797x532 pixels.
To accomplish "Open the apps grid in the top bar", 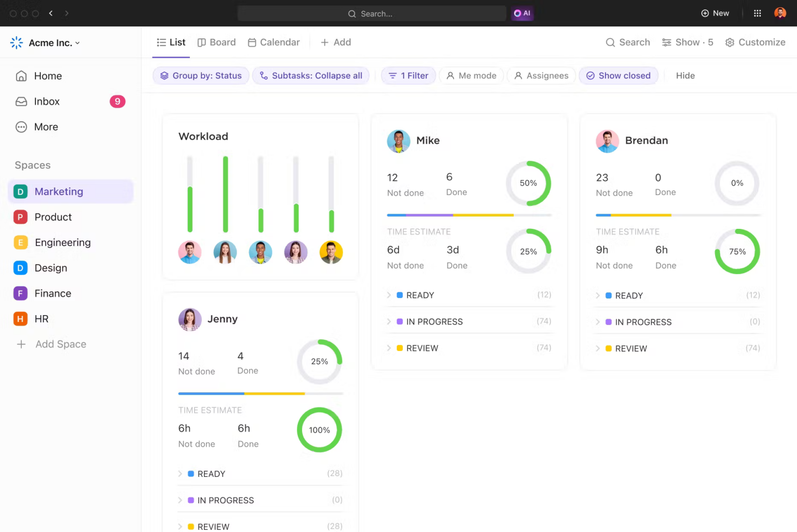I will coord(757,13).
